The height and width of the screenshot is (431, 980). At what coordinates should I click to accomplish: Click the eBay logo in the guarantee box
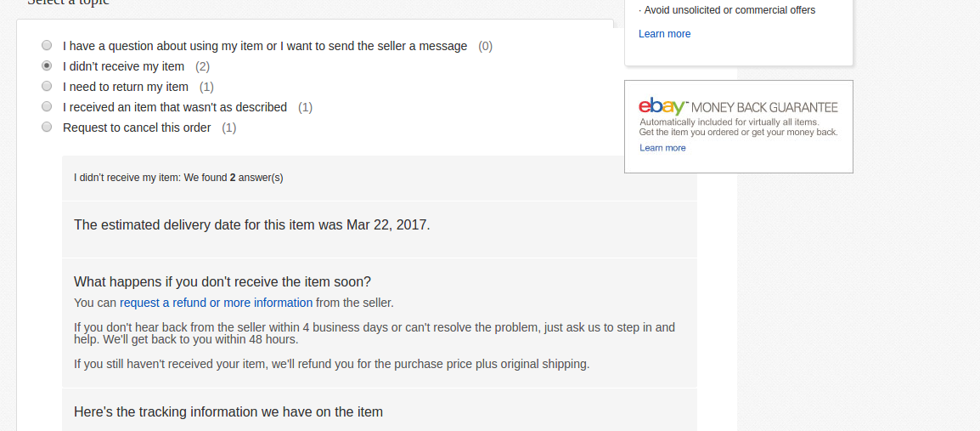662,107
